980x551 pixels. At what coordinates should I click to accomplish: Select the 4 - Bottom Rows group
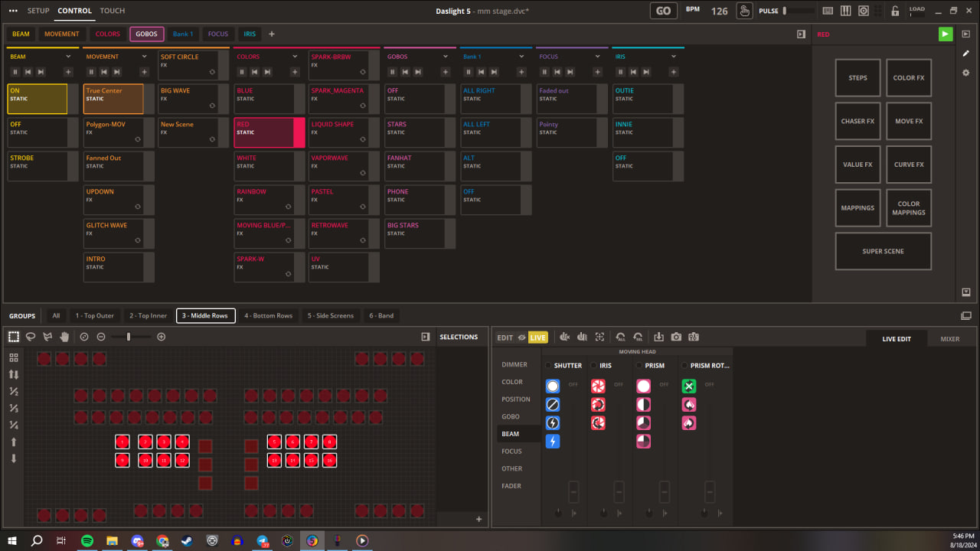coord(269,315)
